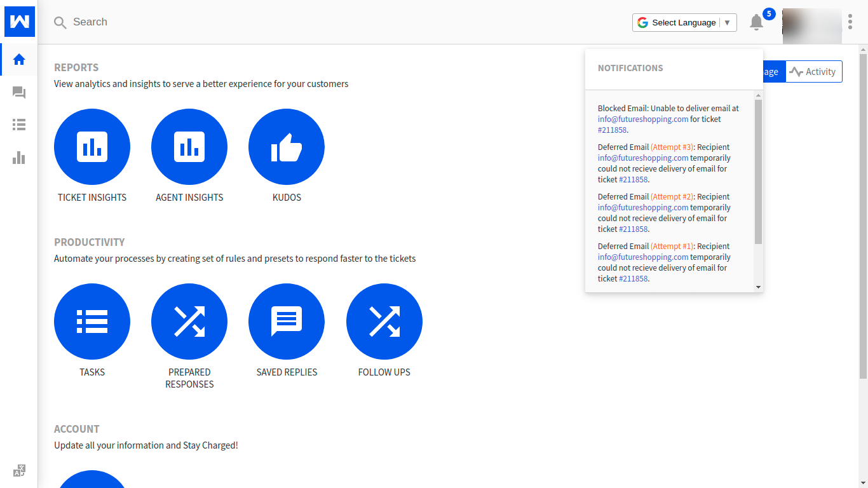
Task: Click the orange (Attempt #3) text
Action: point(672,147)
